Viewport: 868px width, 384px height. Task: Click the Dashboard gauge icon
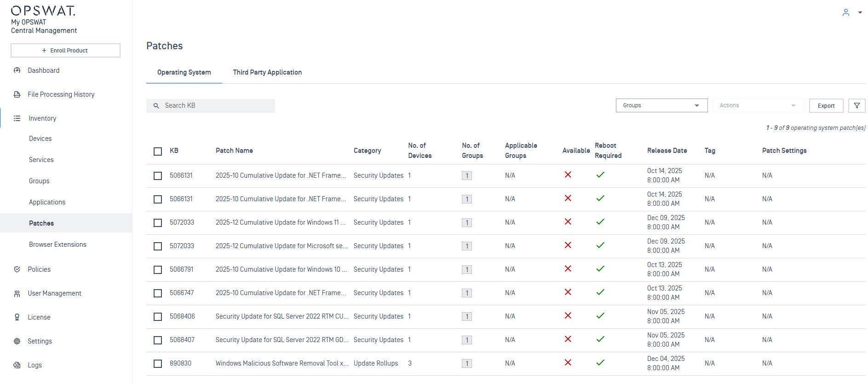tap(17, 70)
